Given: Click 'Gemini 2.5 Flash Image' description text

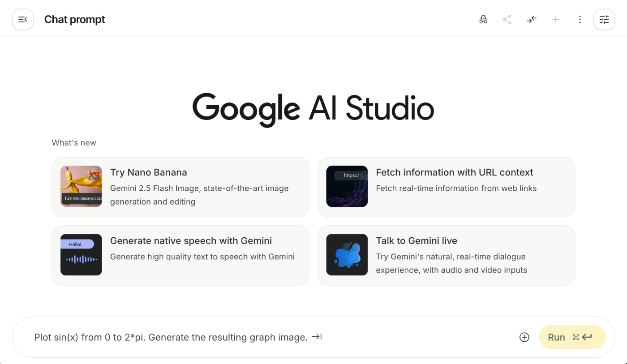Looking at the screenshot, I should tap(199, 195).
